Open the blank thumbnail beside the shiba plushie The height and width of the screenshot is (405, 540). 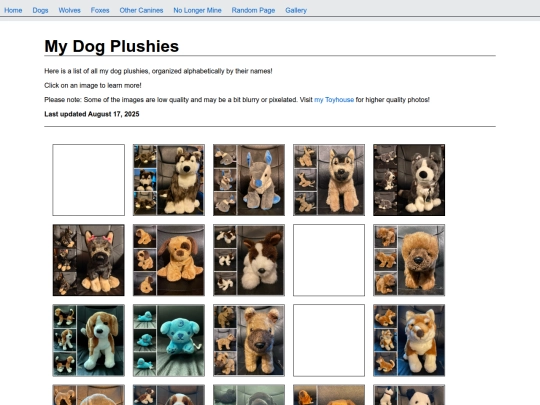[329, 340]
